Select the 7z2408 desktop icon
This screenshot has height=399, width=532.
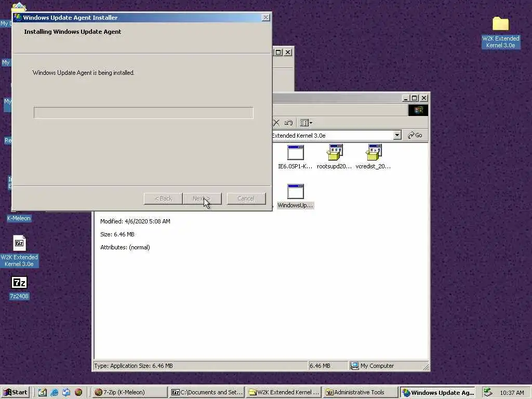click(19, 288)
